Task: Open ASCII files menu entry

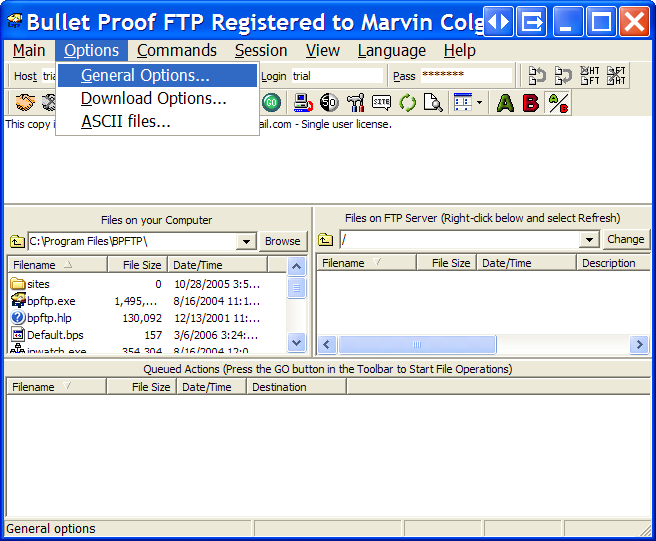Action: [125, 121]
